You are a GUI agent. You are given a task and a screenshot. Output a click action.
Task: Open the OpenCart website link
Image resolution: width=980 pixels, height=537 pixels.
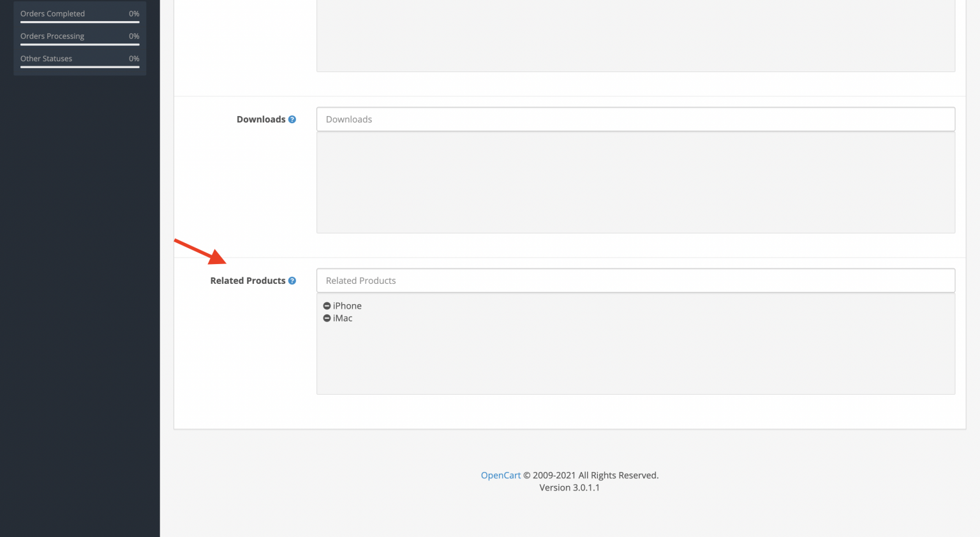tap(501, 475)
